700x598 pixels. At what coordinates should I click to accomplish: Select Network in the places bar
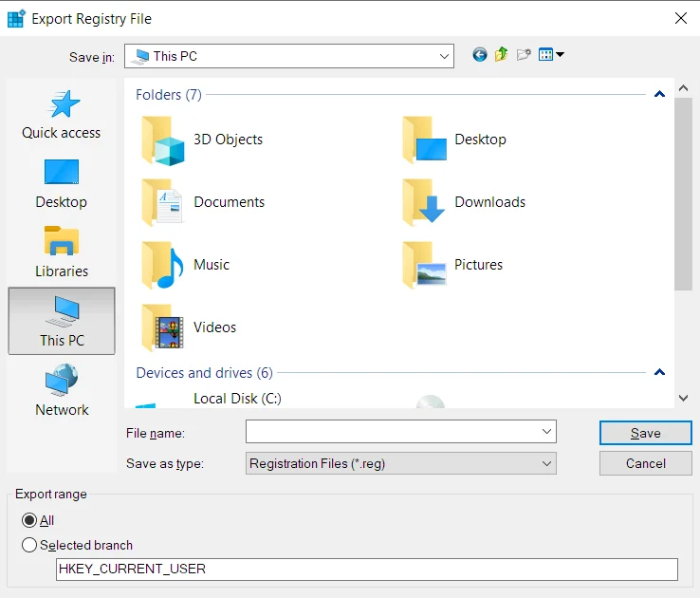tap(62, 390)
